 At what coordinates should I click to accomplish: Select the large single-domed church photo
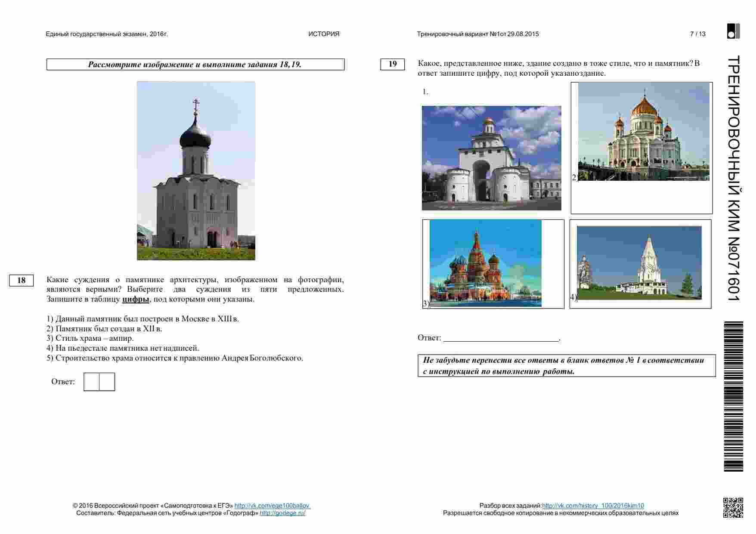click(x=196, y=170)
